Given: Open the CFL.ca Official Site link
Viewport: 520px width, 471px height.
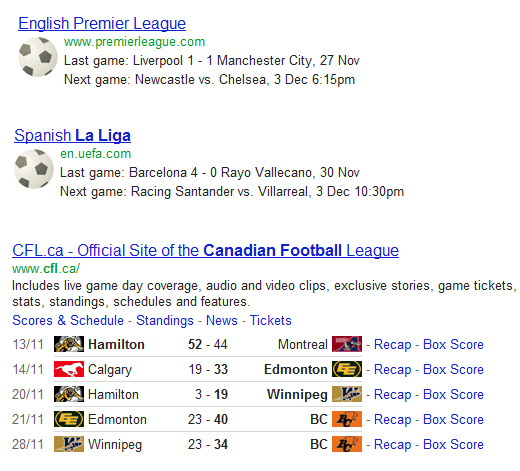Looking at the screenshot, I should coord(205,250).
